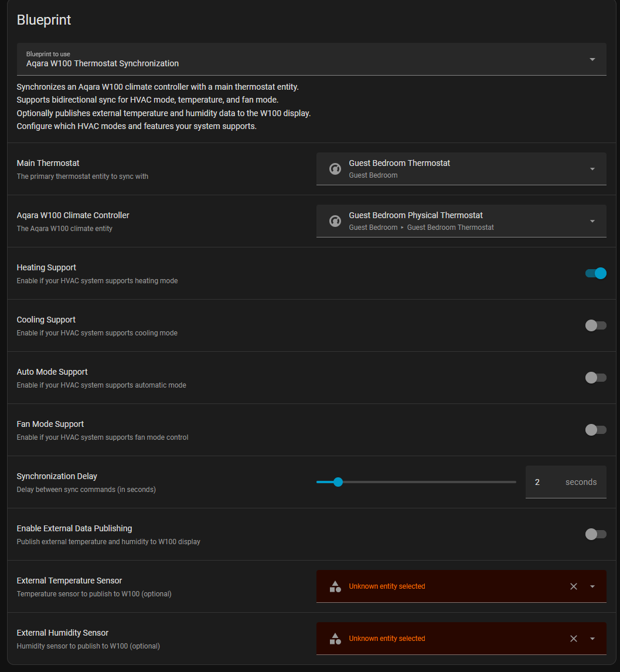Click the Synchronization Delay slider handle
The height and width of the screenshot is (672, 620).
[x=338, y=482]
